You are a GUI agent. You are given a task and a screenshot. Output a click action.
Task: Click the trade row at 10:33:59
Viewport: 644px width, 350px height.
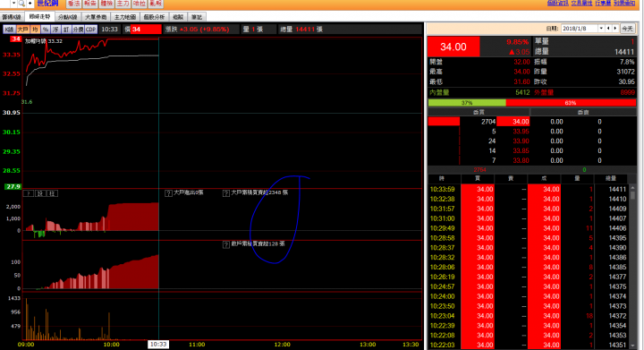(x=528, y=190)
